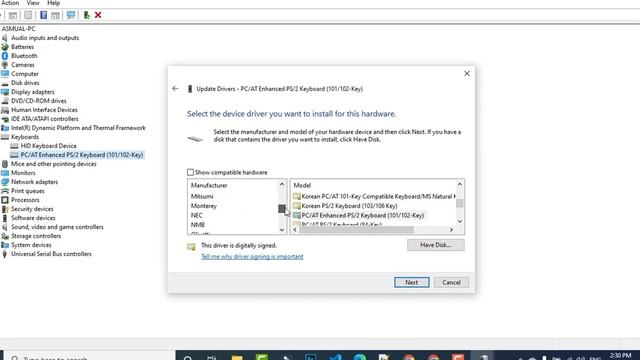Click the Korean PS/2 Keyboard model icon
640x360 pixels.
297,206
